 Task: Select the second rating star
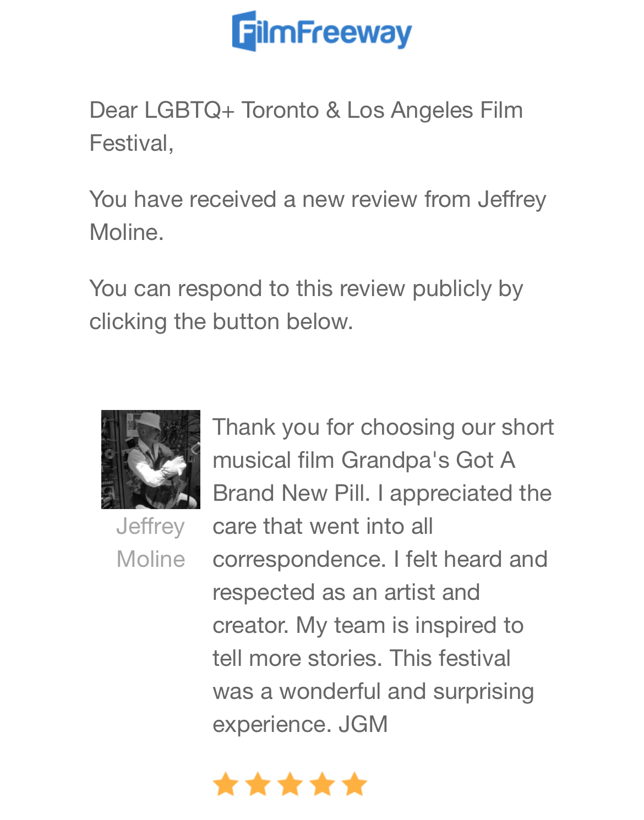click(258, 784)
